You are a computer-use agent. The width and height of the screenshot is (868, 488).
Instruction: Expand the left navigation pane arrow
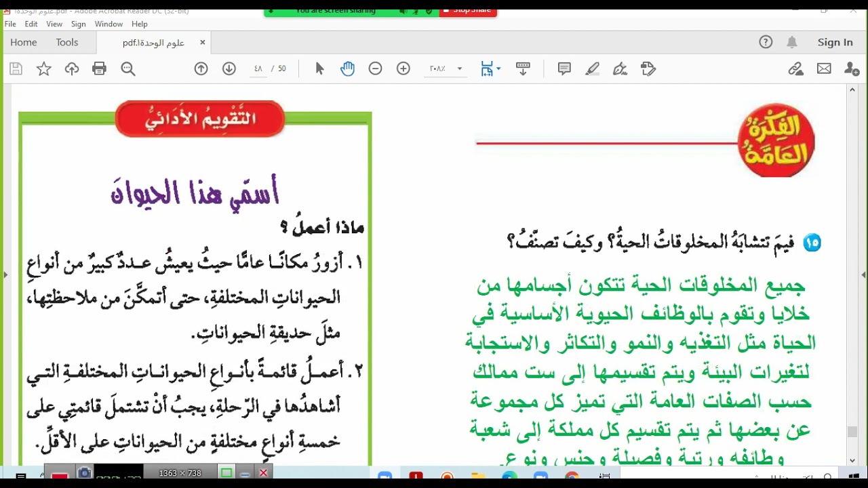tap(5, 274)
